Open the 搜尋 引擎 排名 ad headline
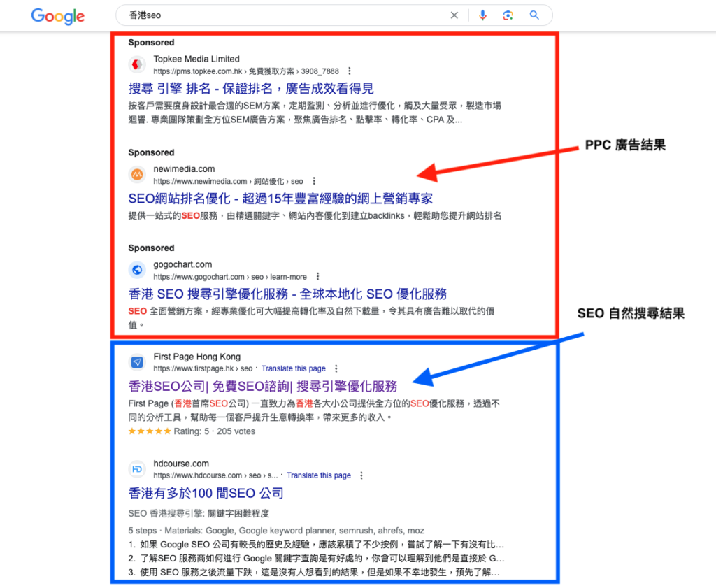716x588 pixels. 251,89
